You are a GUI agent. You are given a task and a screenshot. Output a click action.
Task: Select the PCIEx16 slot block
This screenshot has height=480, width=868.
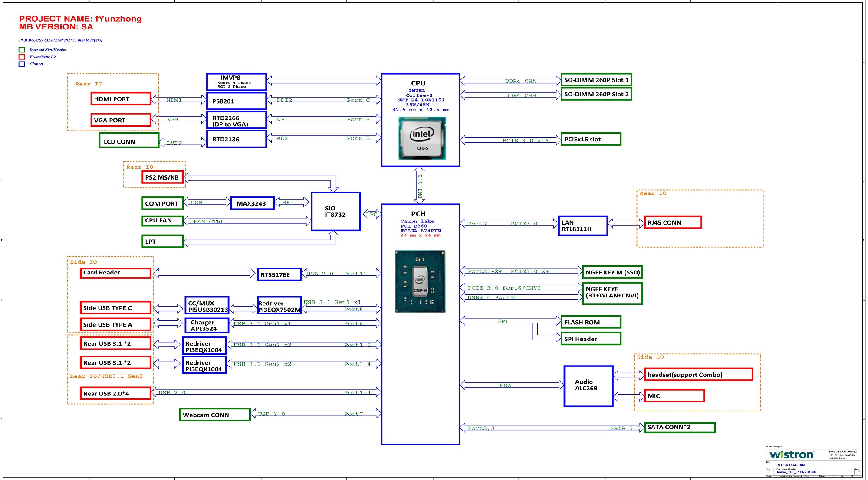[591, 139]
